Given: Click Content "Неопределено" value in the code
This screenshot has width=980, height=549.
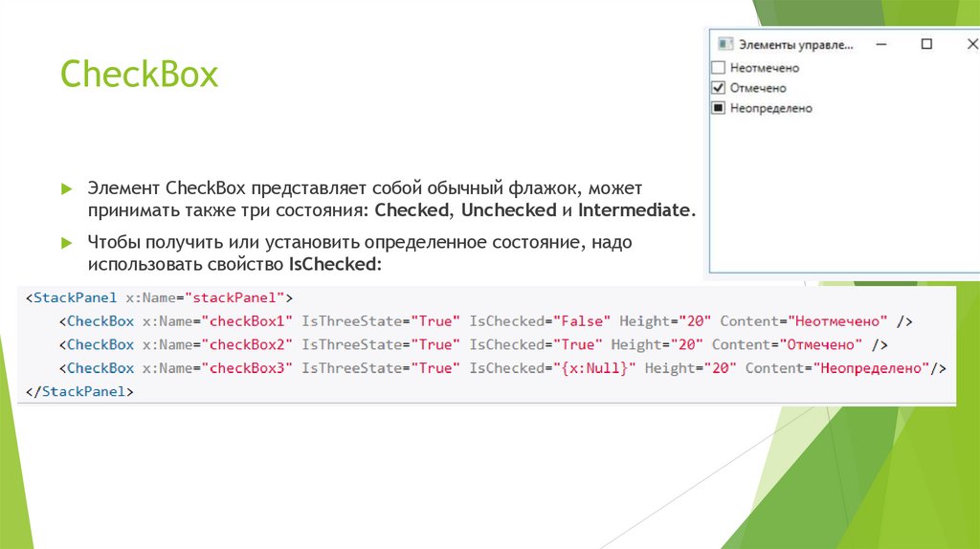Looking at the screenshot, I should [871, 368].
